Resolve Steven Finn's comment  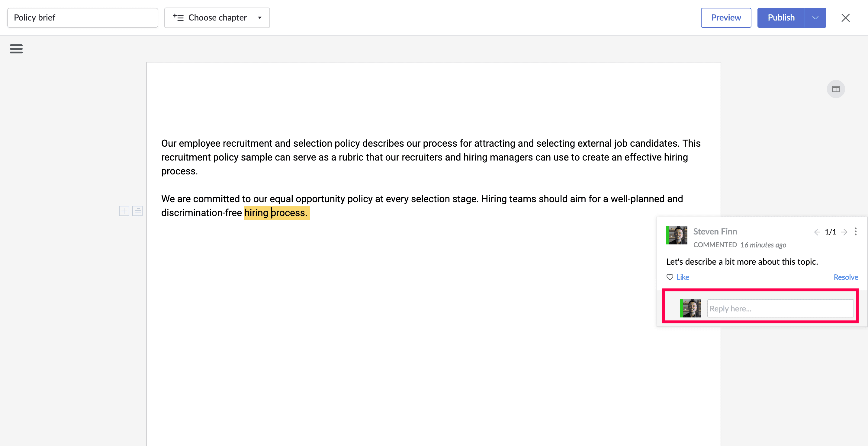(845, 277)
